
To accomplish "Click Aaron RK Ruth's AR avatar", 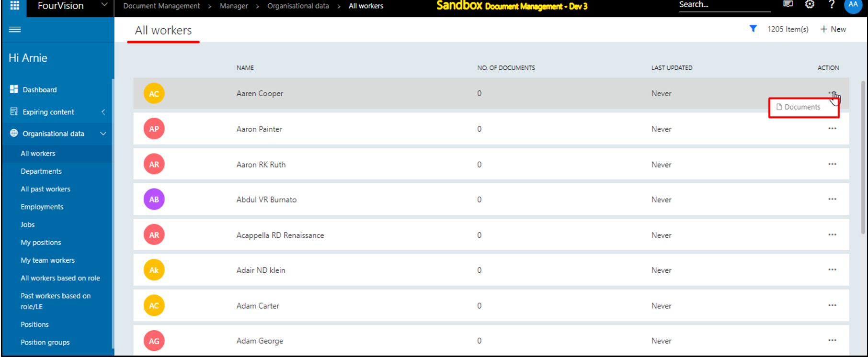I will (154, 164).
